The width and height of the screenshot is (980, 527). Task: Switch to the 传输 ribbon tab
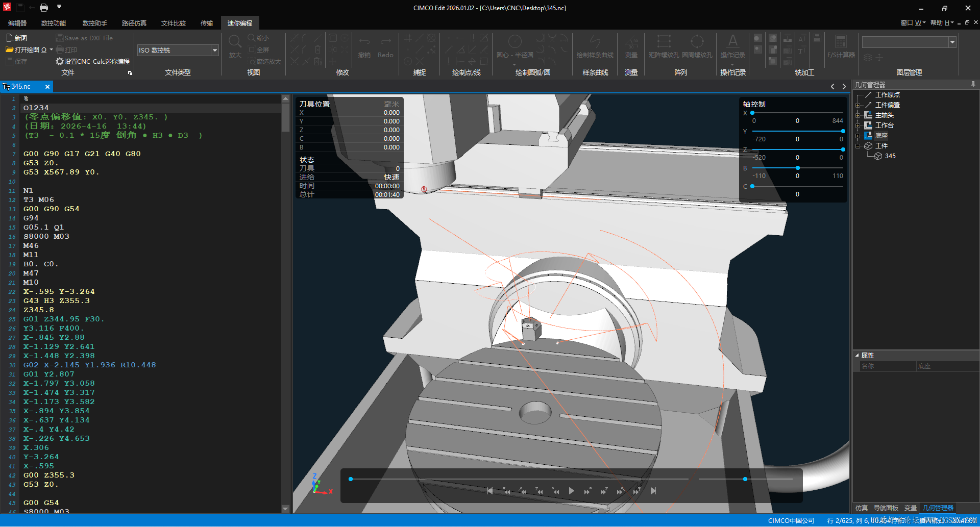[x=207, y=23]
